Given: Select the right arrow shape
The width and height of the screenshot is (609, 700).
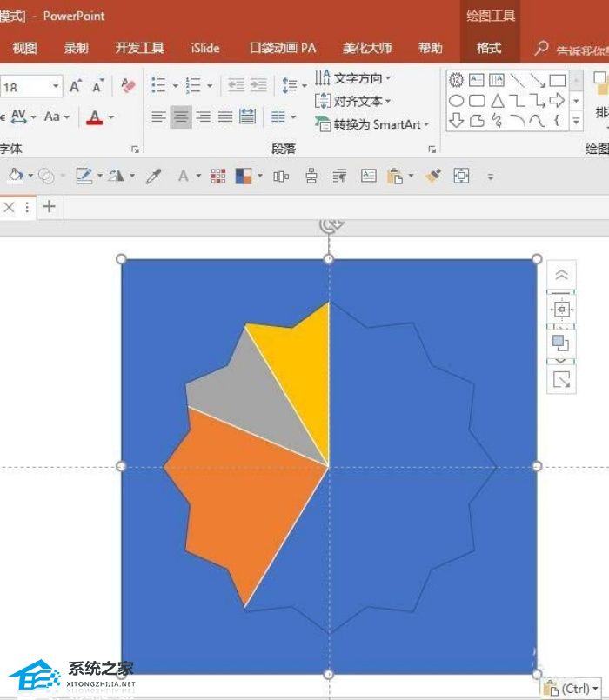Looking at the screenshot, I should 557,101.
